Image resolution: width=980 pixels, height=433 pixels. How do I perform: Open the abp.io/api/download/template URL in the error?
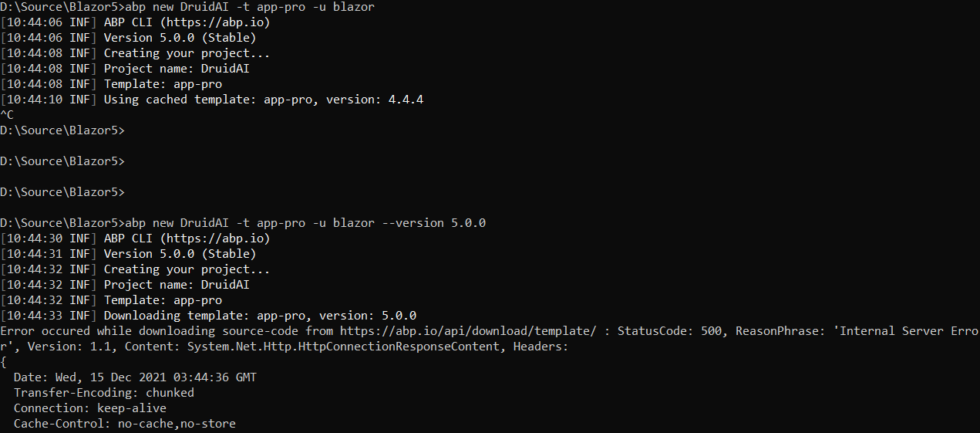tap(468, 331)
